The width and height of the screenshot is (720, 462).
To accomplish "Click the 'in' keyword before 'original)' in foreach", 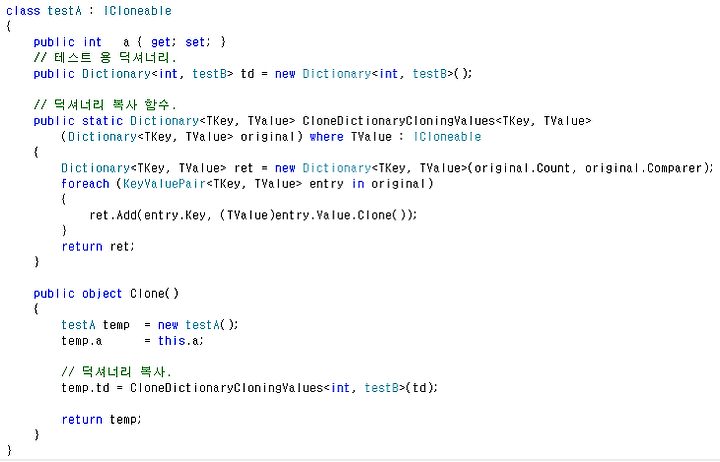I will tap(358, 184).
